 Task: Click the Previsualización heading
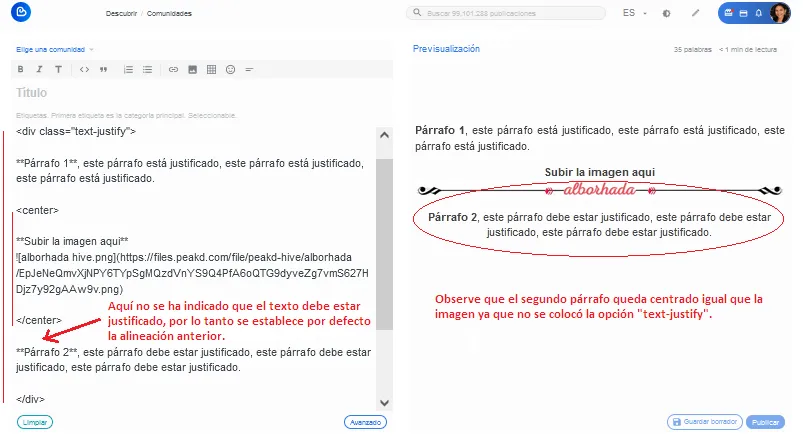pyautogui.click(x=446, y=49)
